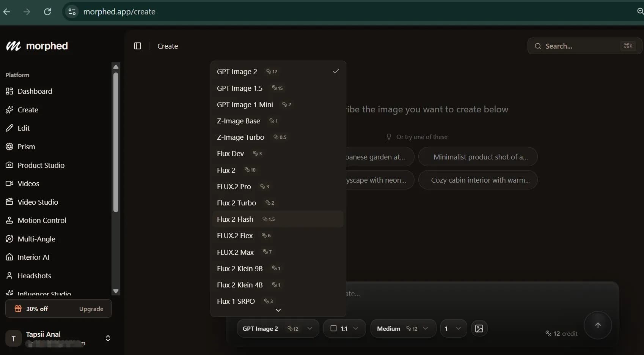Click sidebar scrollbar down arrow
The width and height of the screenshot is (644, 355).
[x=116, y=291]
